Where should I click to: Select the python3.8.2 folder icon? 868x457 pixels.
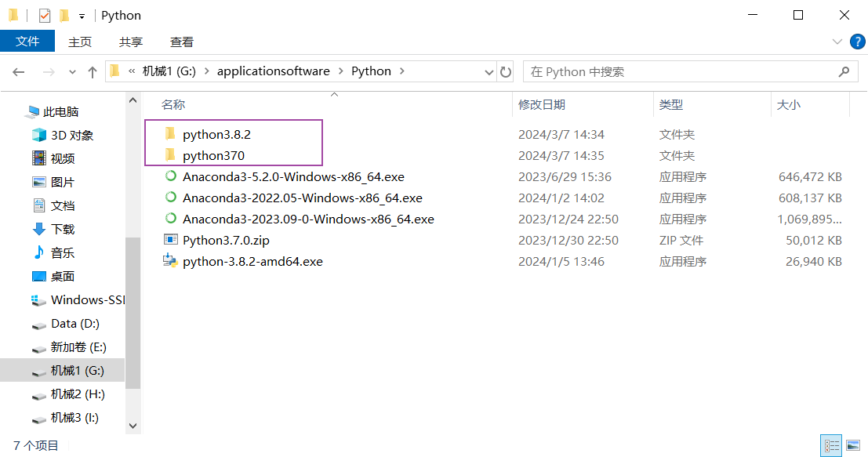170,134
